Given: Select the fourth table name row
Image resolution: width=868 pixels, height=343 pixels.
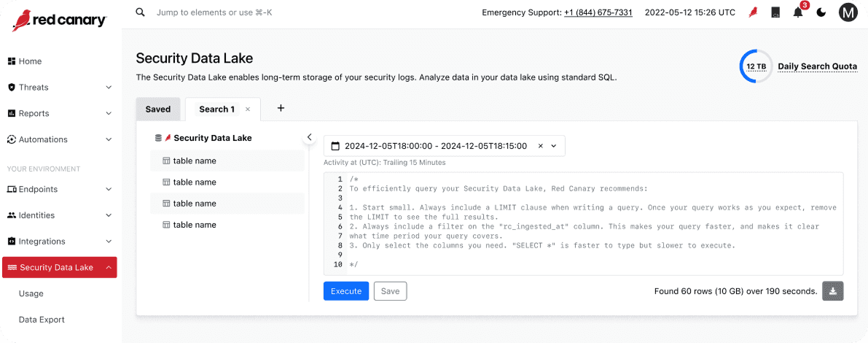Looking at the screenshot, I should [227, 225].
